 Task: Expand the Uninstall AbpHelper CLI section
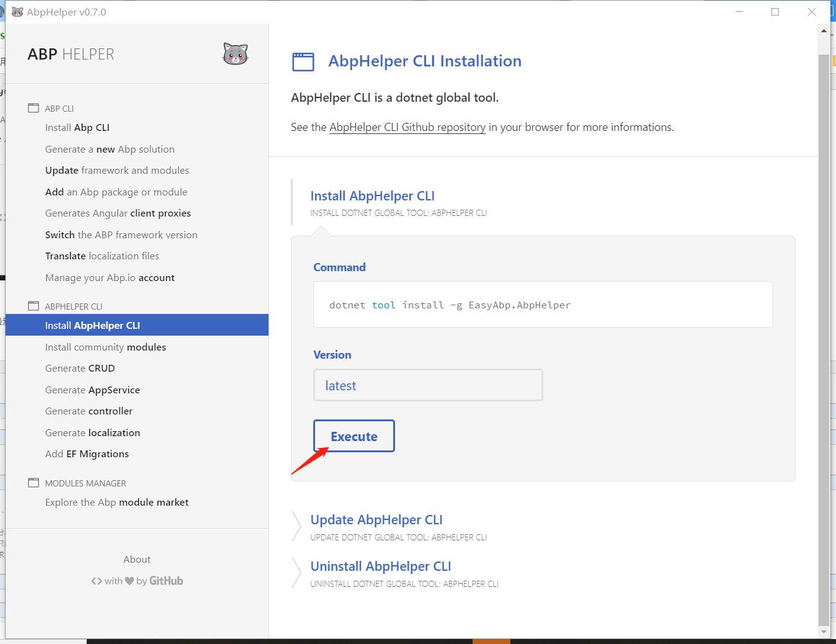[x=381, y=566]
